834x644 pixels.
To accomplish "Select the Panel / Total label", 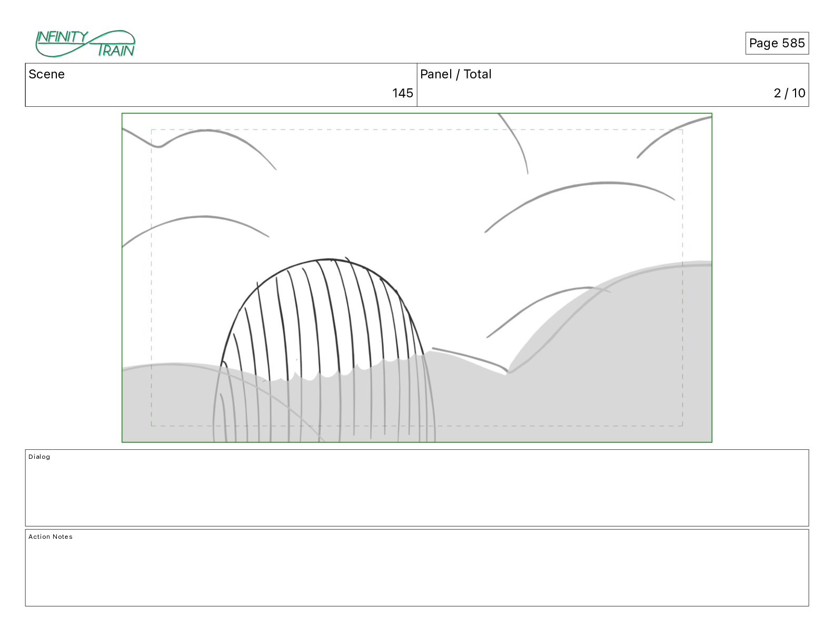I will click(x=455, y=74).
